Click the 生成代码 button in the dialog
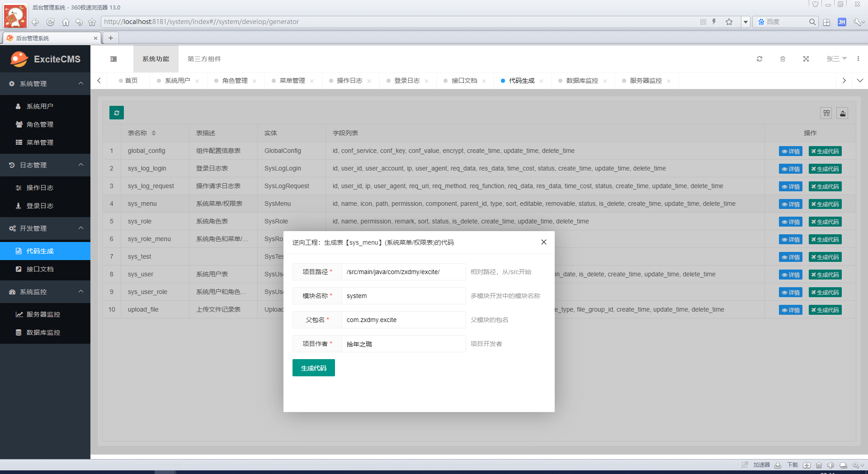This screenshot has width=868, height=474. click(x=313, y=368)
